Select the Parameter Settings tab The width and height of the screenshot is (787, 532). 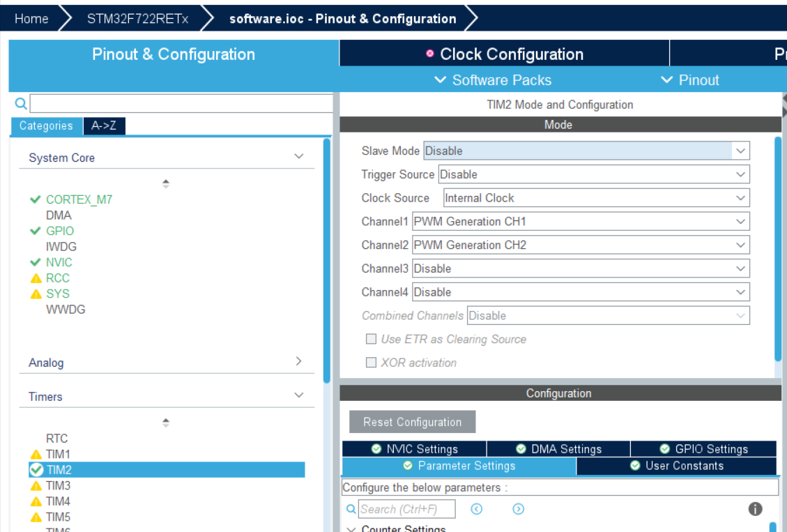[459, 466]
